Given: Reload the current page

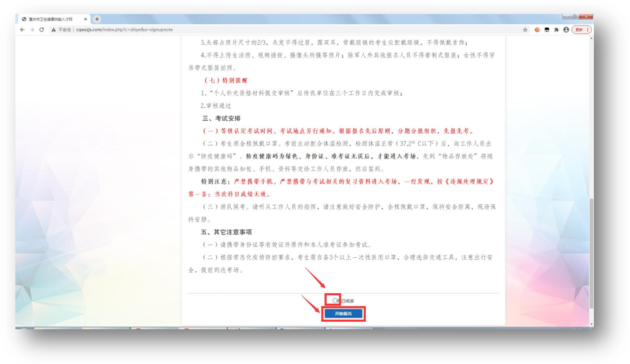Looking at the screenshot, I should point(41,30).
